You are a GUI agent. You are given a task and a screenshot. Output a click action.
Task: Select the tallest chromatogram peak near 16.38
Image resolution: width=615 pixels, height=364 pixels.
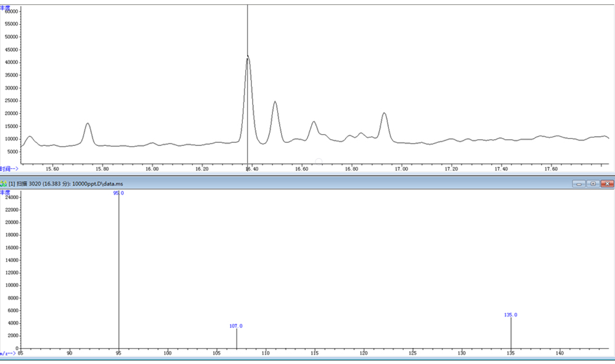tap(248, 58)
